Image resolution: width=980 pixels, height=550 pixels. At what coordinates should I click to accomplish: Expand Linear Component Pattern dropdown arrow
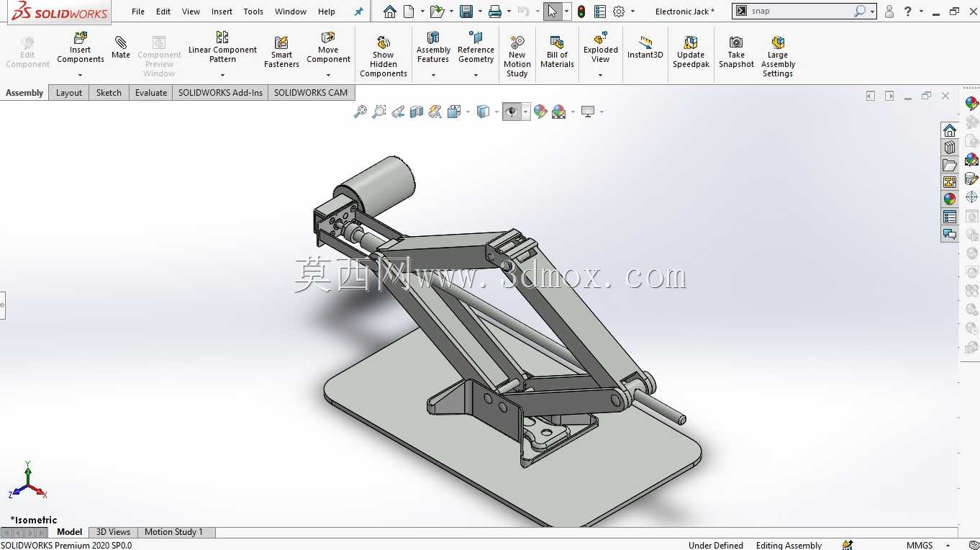click(x=222, y=75)
